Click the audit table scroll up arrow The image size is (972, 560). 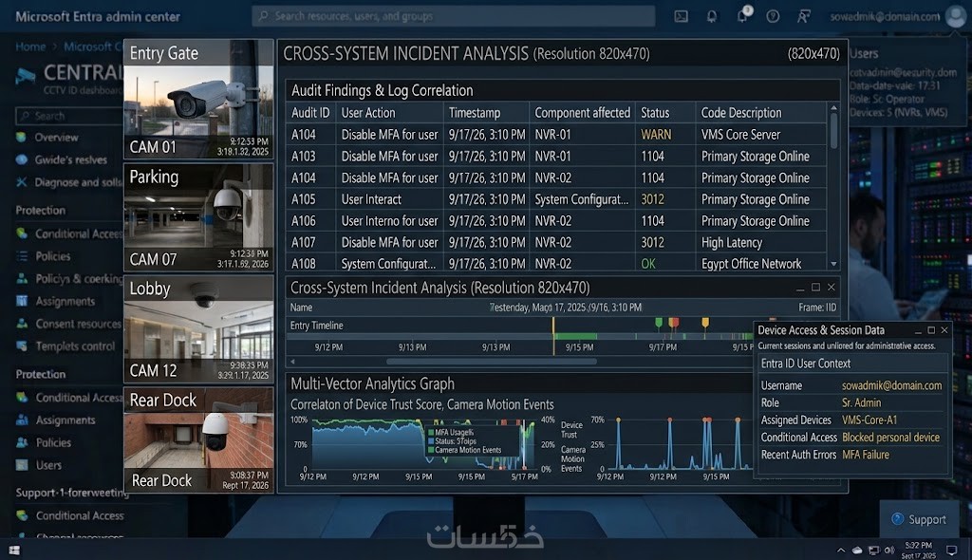point(833,108)
